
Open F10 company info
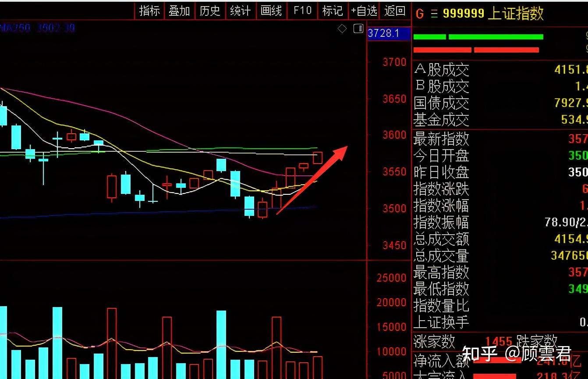click(x=302, y=11)
